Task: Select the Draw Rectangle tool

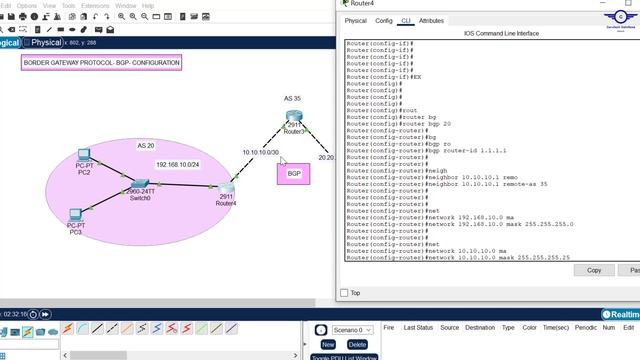Action: [x=60, y=30]
